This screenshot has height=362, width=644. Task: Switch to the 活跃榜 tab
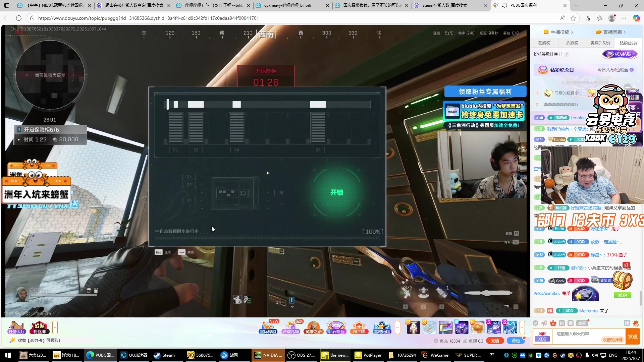pos(572,43)
